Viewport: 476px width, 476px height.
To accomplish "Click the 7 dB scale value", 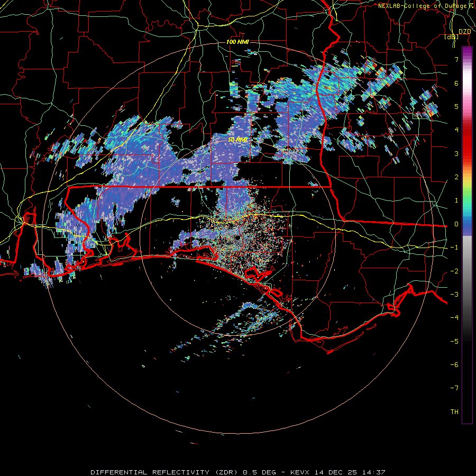I will 456,59.
